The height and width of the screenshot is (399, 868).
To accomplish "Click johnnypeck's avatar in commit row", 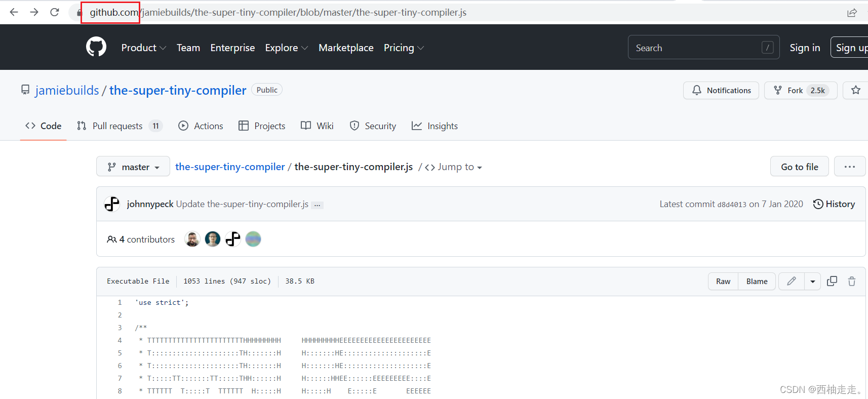I will (x=112, y=204).
